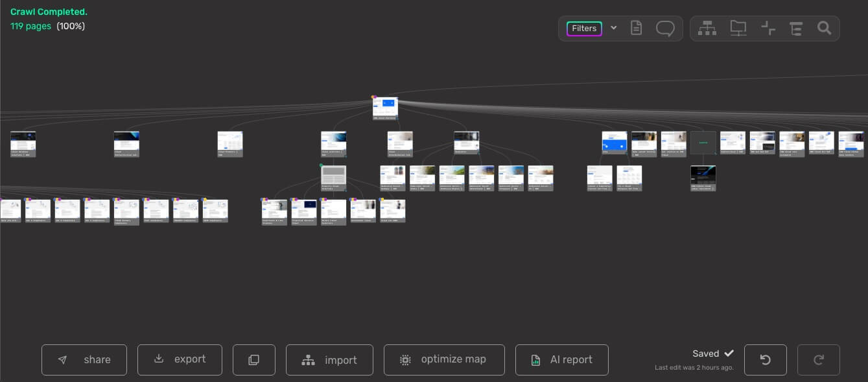
Task: Open the AI report
Action: pyautogui.click(x=562, y=360)
